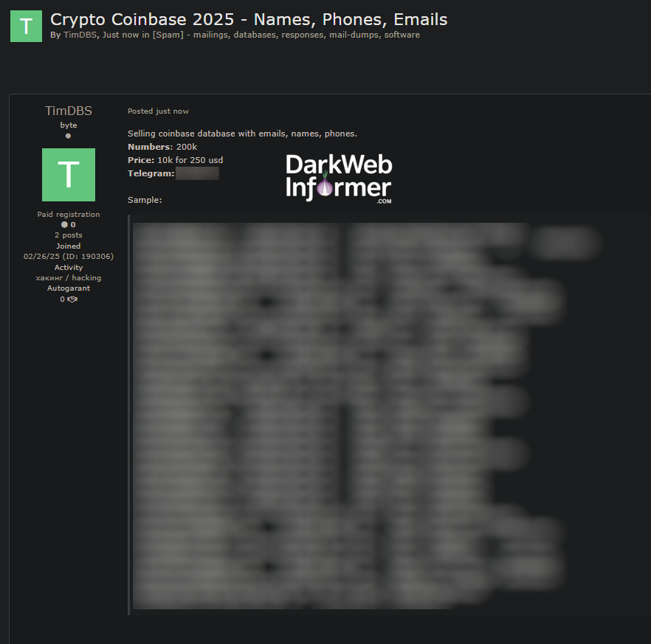Open TimDBS link in the thread byline
The height and width of the screenshot is (644, 651).
[x=80, y=35]
